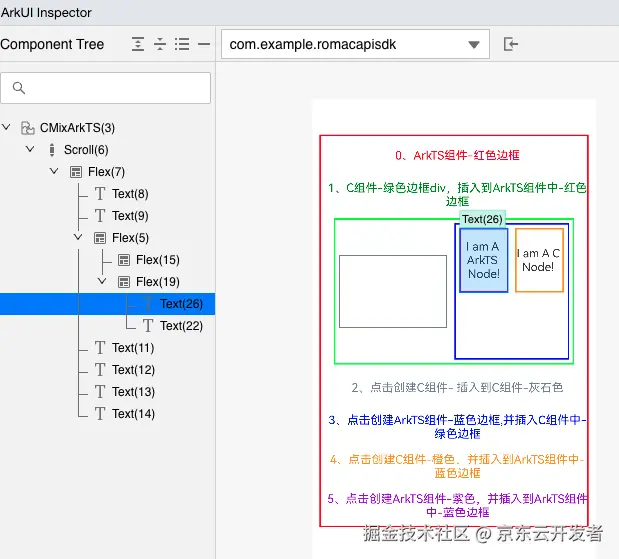Select the Scroll(6) tree node

pyautogui.click(x=86, y=150)
